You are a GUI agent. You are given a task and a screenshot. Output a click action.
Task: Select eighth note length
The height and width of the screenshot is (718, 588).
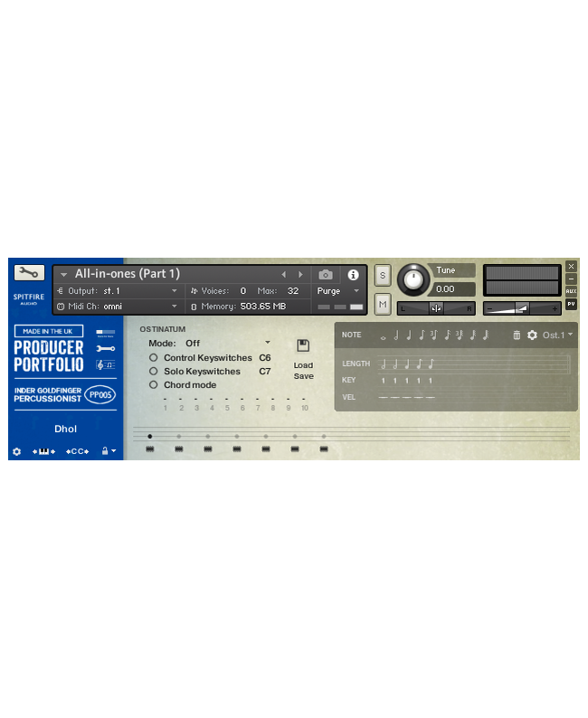(422, 335)
